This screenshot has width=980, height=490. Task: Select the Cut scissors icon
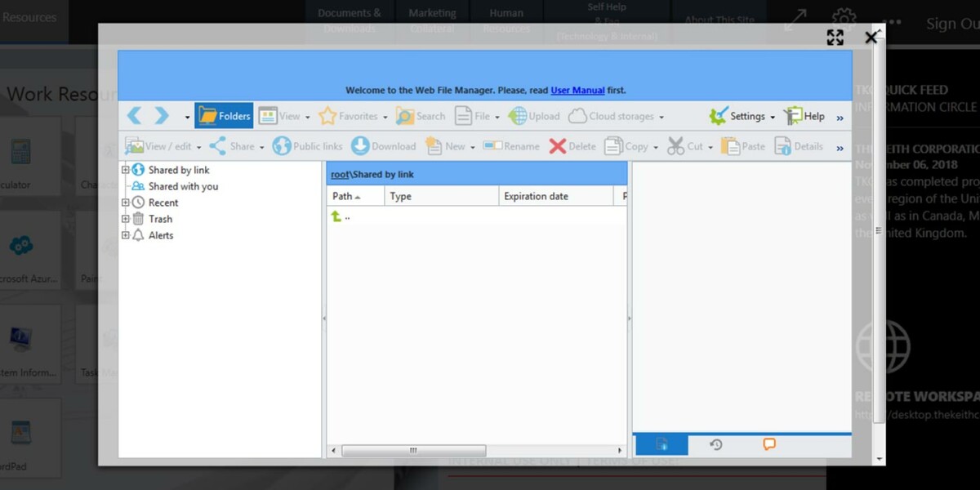point(678,146)
